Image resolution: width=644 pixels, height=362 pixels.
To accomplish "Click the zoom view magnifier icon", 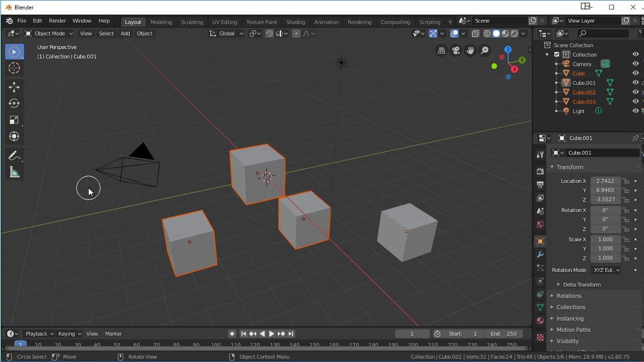I will [x=485, y=50].
